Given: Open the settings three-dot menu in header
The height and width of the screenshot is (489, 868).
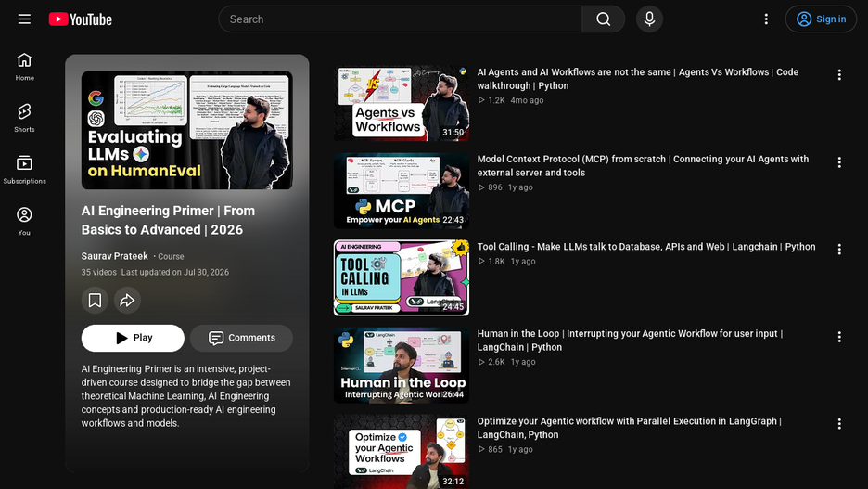Looking at the screenshot, I should [766, 19].
